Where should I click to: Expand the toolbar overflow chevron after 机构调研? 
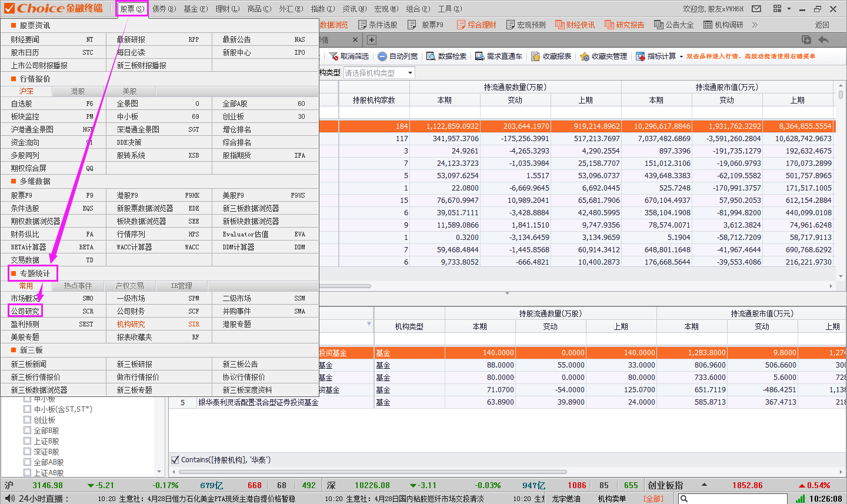tap(755, 25)
